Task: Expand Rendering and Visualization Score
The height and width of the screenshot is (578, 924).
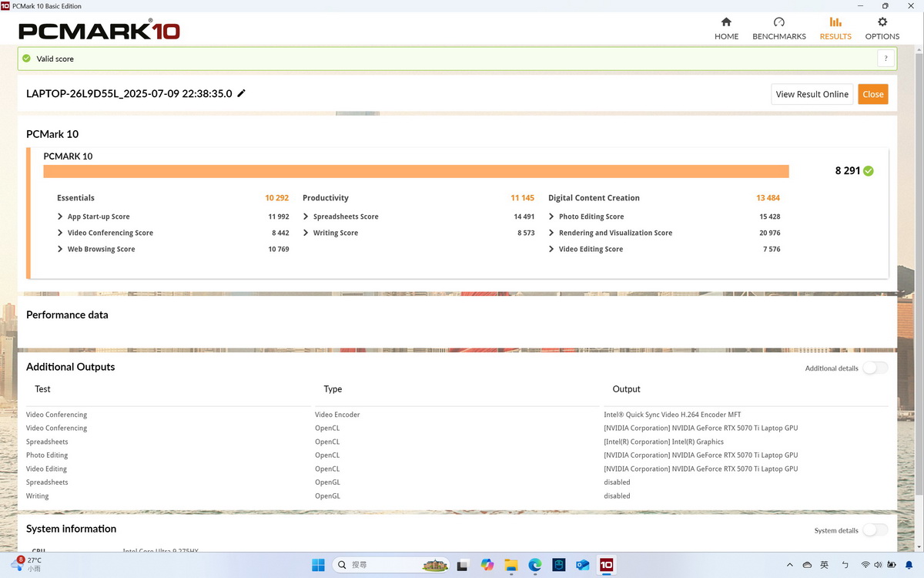Action: [x=551, y=233]
